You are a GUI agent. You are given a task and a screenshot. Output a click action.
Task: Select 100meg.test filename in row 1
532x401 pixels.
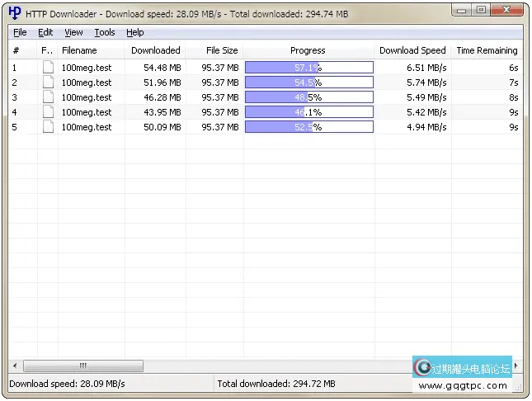click(87, 68)
